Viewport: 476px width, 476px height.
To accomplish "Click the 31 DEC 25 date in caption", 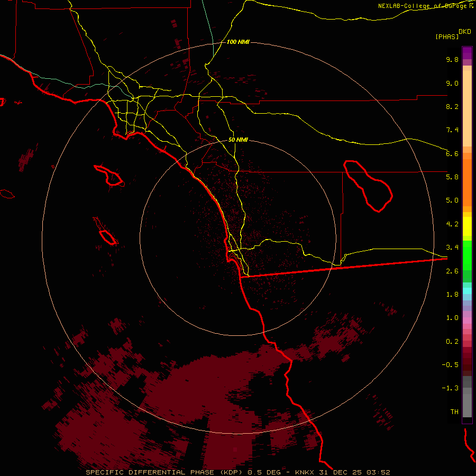I will (341, 472).
